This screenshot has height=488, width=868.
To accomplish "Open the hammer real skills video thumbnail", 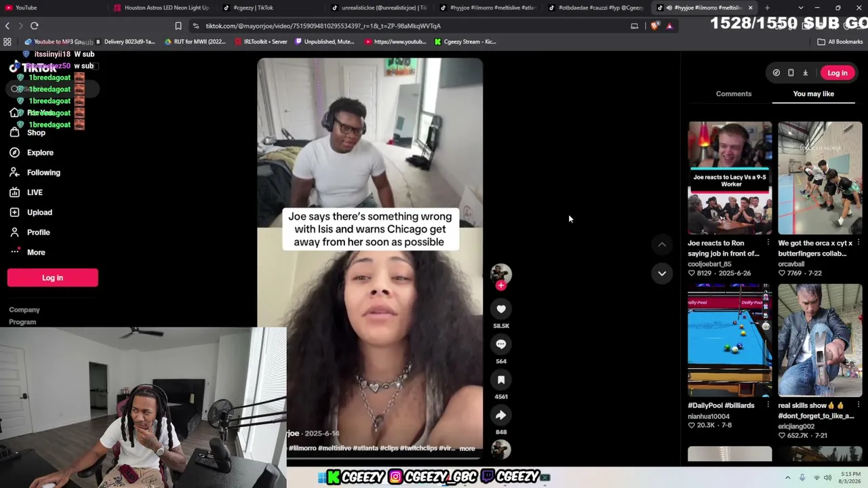I will tap(820, 340).
